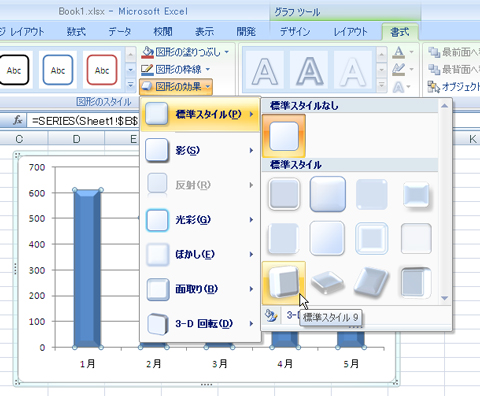This screenshot has height=396, width=480.
Task: Select the black-outlined Abc shape style
Action: click(x=14, y=70)
